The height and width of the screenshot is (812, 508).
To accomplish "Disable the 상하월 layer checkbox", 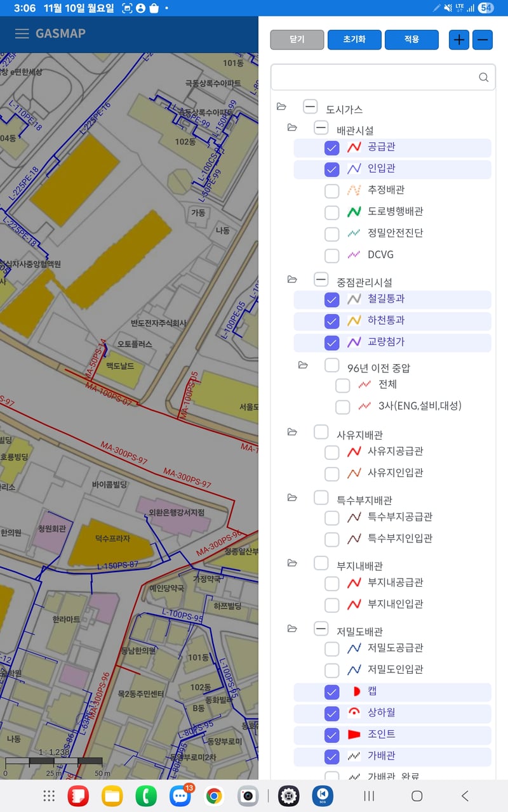I will click(x=331, y=714).
